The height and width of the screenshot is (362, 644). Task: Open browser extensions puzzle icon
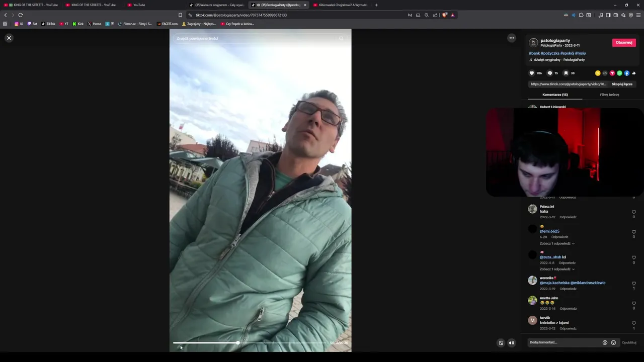point(581,15)
